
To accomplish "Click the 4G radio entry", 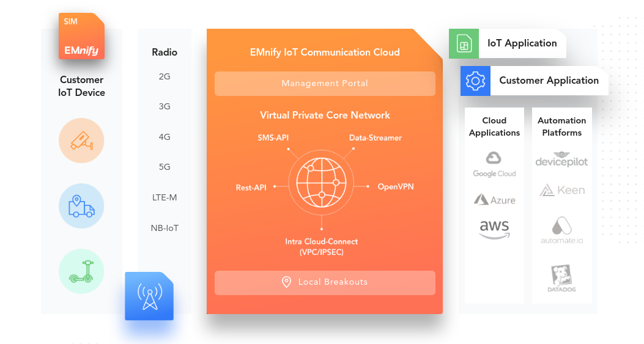I will point(165,137).
